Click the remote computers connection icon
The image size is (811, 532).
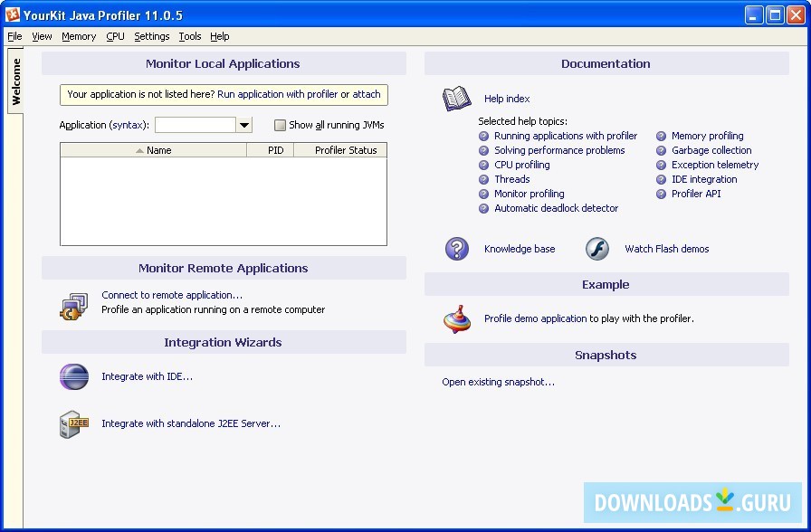tap(74, 306)
